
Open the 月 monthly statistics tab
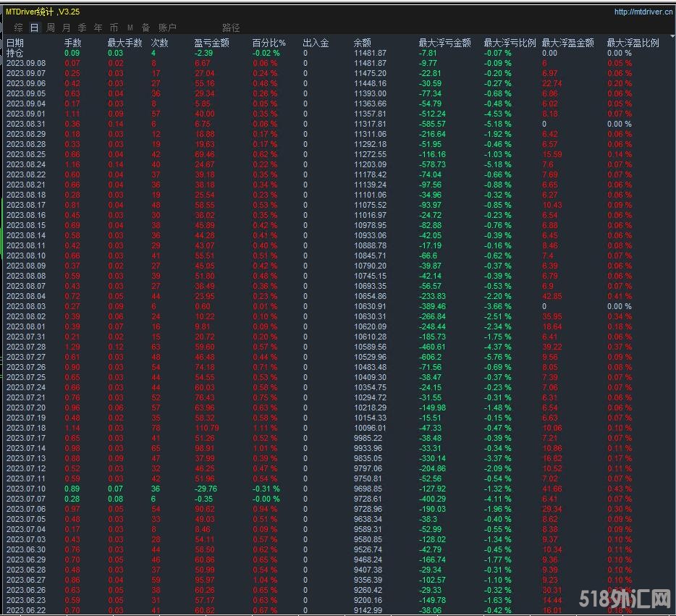67,28
